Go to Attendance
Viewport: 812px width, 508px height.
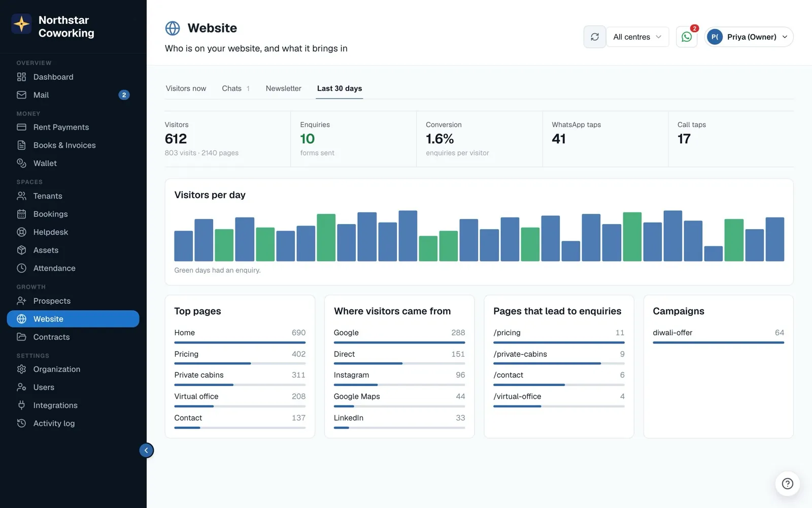click(73, 268)
